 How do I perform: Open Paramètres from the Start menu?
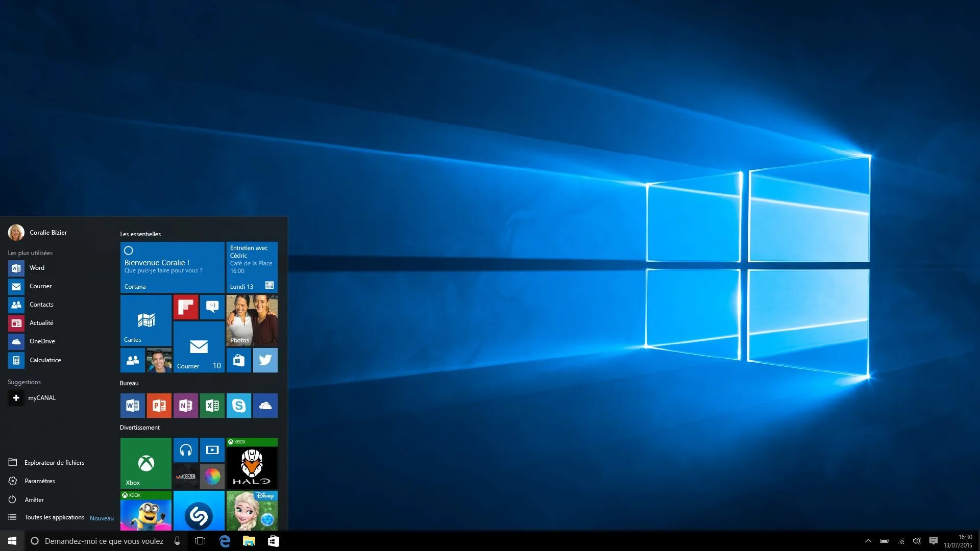tap(38, 481)
